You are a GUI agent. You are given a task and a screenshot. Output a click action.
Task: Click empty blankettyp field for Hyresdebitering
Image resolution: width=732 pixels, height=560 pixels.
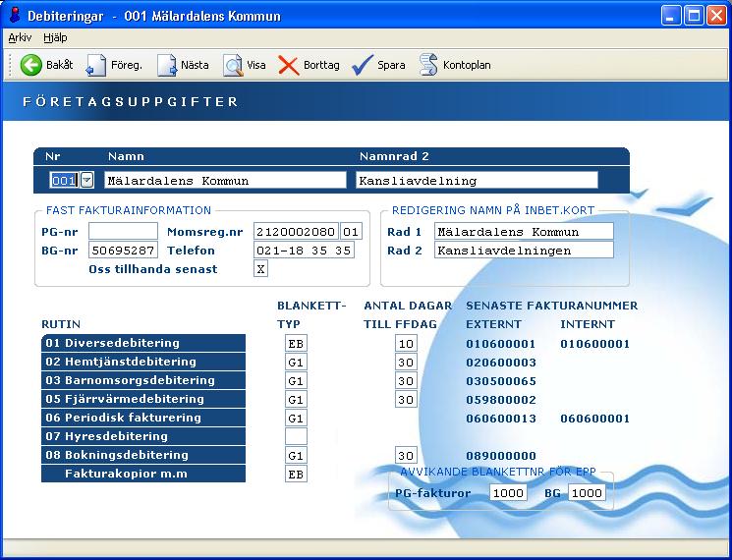296,437
